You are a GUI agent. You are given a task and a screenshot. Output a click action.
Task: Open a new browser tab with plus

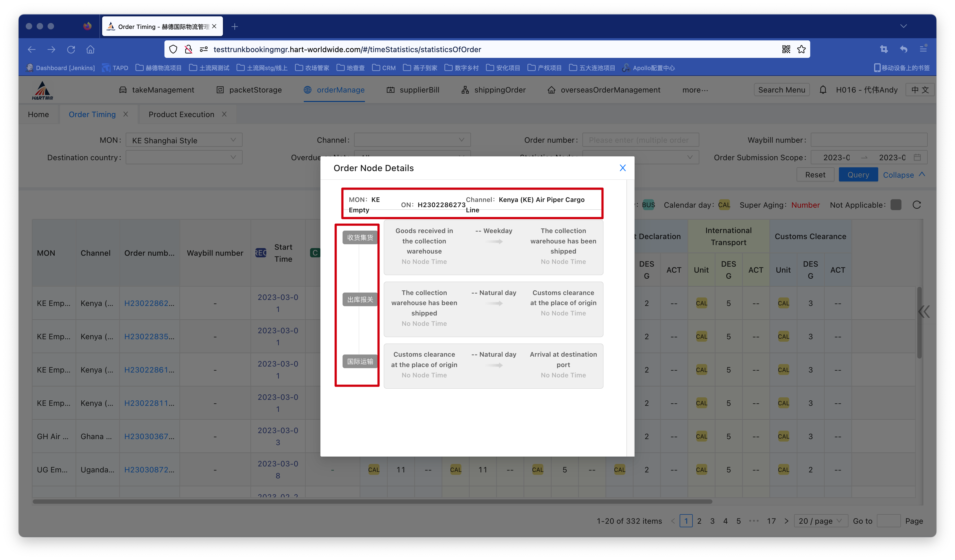click(235, 26)
